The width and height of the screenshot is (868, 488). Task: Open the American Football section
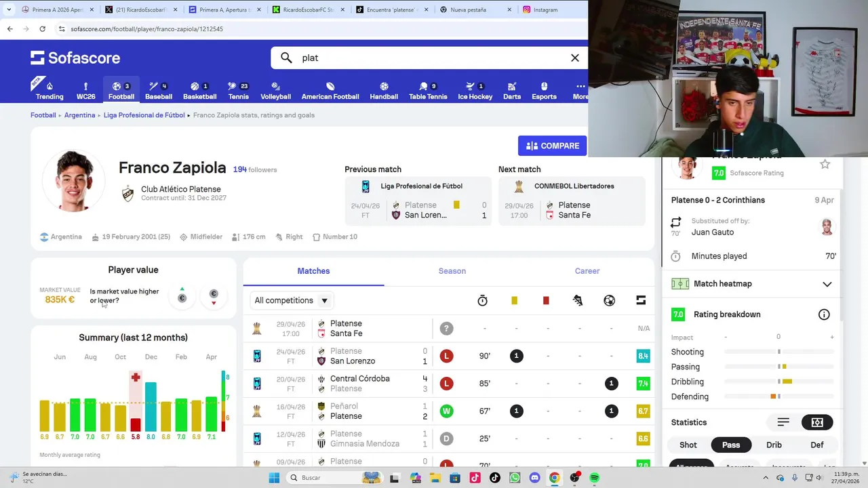click(330, 91)
